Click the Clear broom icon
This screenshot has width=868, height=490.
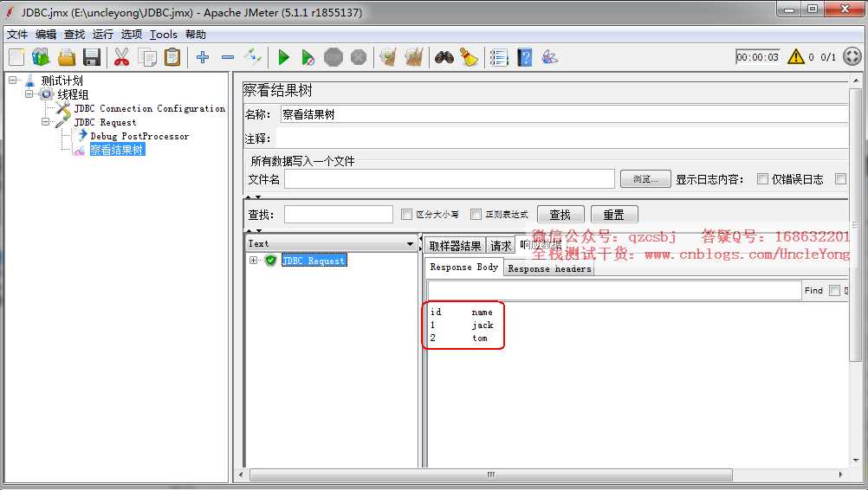pos(388,57)
